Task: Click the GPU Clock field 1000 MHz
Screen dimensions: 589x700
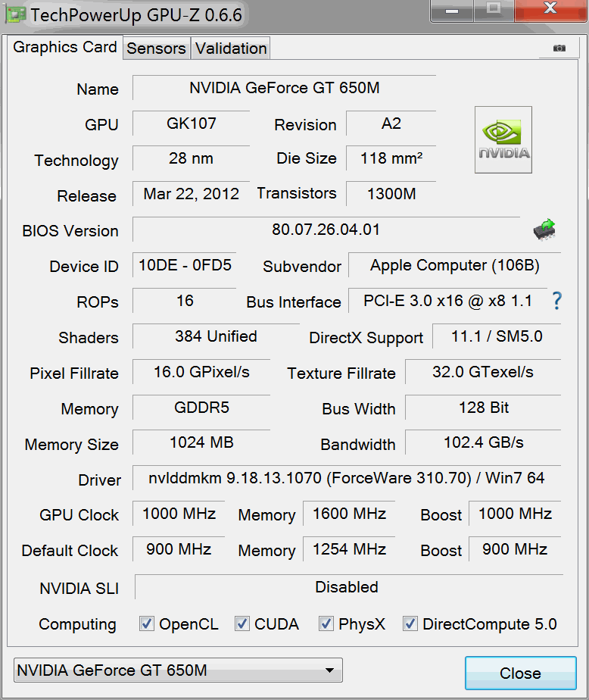Action: (x=179, y=514)
